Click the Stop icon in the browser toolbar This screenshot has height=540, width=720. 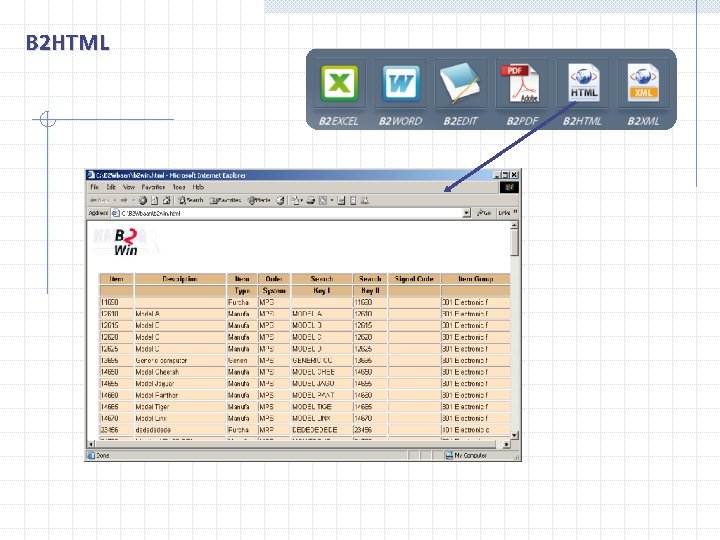click(x=143, y=200)
